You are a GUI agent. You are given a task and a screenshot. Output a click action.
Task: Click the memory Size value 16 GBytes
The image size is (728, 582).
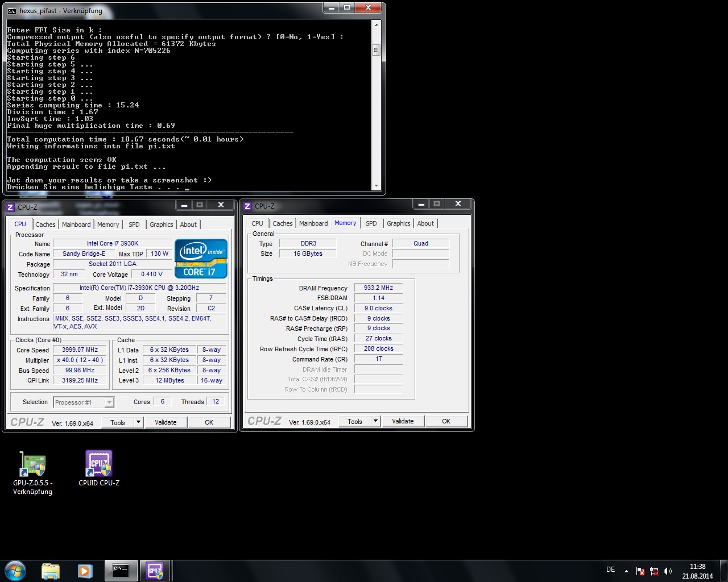(x=308, y=253)
